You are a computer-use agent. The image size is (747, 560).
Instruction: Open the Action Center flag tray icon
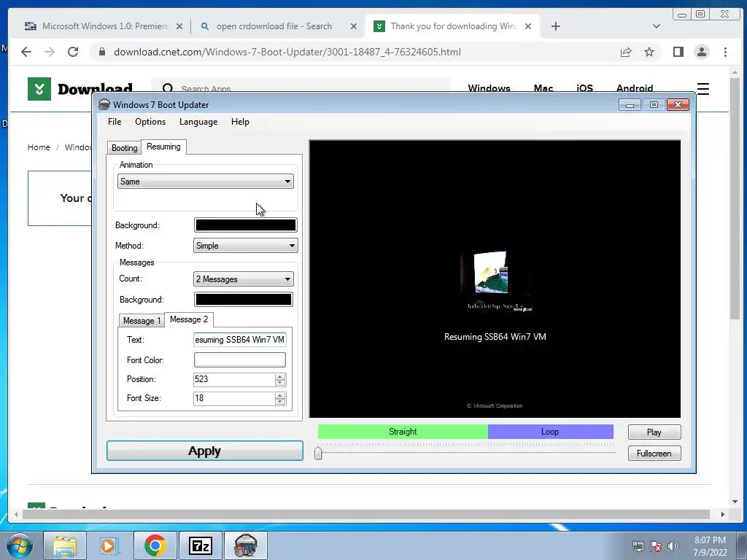tap(656, 546)
